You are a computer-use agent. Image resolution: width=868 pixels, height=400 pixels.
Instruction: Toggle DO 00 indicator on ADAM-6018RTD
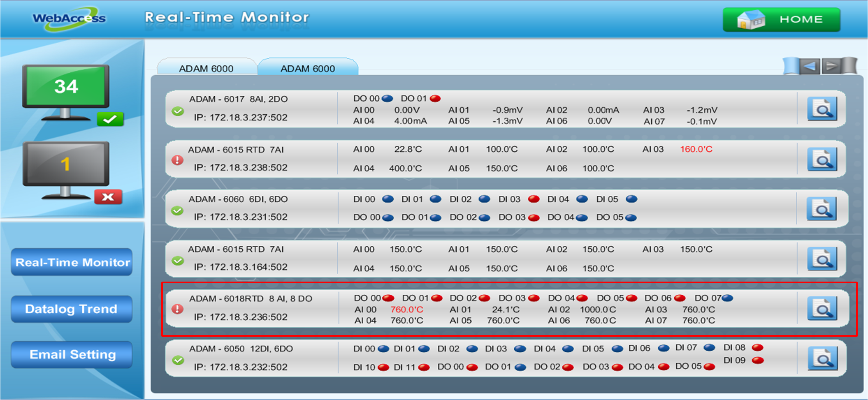click(388, 298)
